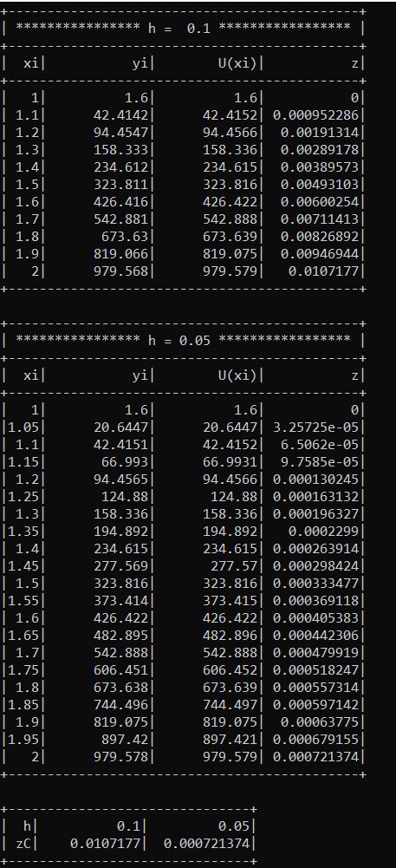Select the yi value 426.416
This screenshot has height=868, width=396.
tap(120, 202)
